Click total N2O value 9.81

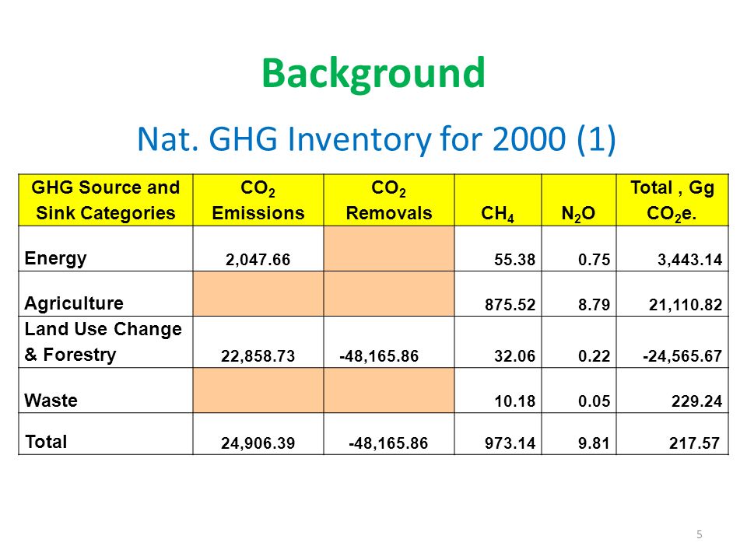click(x=594, y=443)
